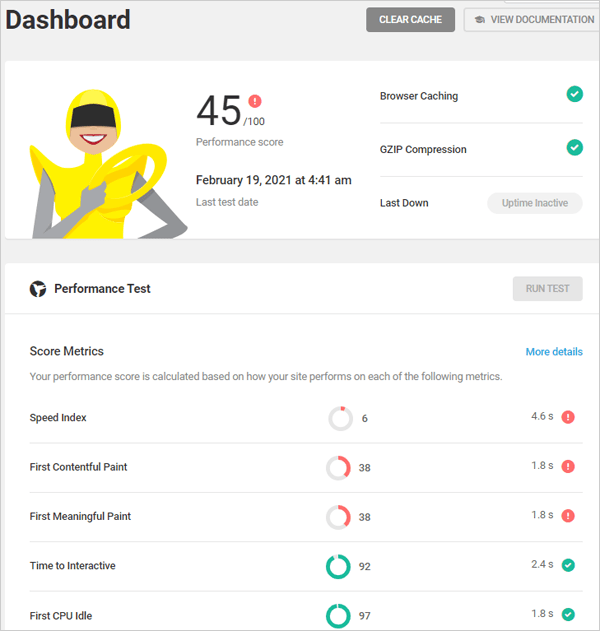Click the Performance Test section heading

(x=102, y=289)
